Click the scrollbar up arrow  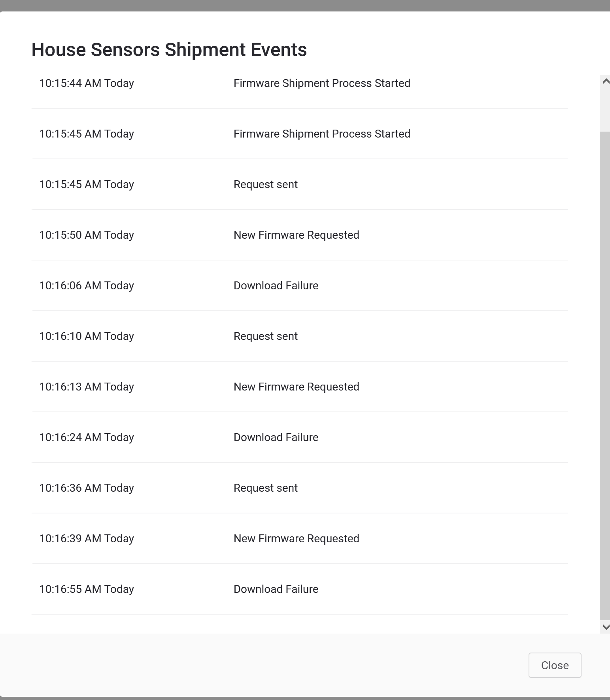click(605, 81)
